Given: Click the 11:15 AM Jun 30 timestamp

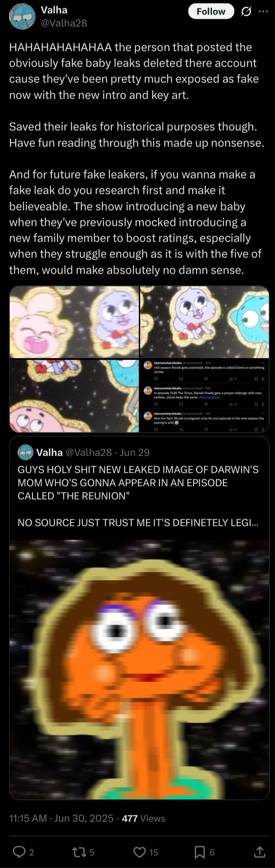Looking at the screenshot, I should click(x=61, y=818).
